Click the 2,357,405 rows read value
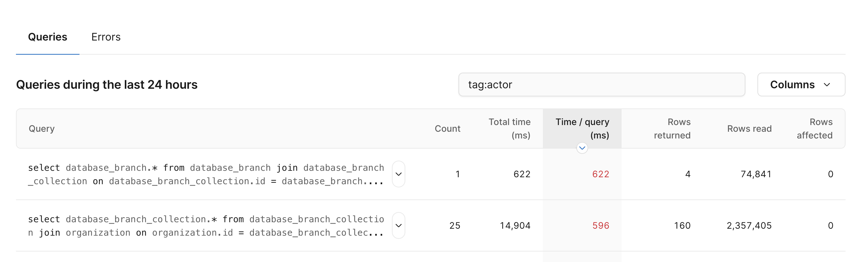This screenshot has width=868, height=262. pyautogui.click(x=749, y=226)
